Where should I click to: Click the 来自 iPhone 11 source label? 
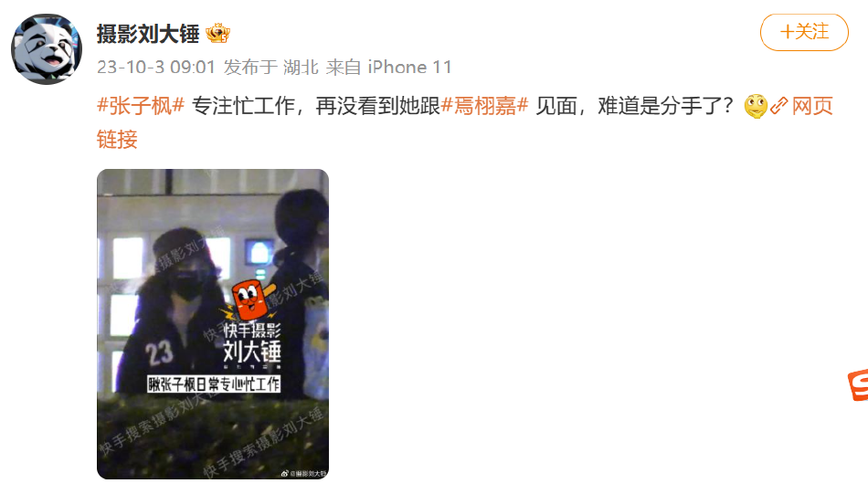[x=388, y=67]
